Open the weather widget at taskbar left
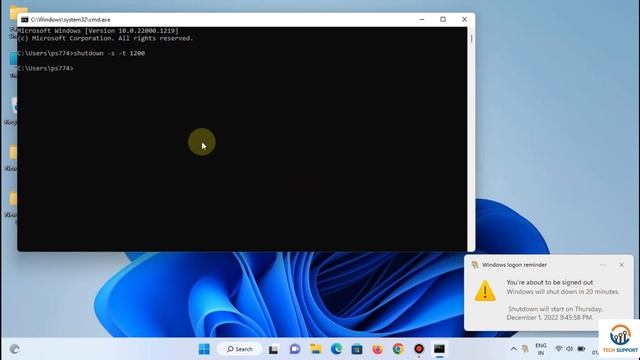640x360 pixels. click(x=15, y=349)
